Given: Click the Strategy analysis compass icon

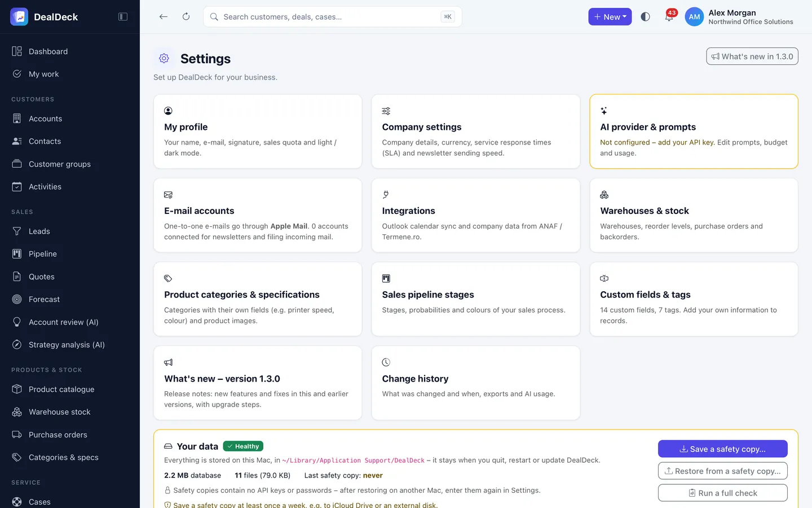Looking at the screenshot, I should coord(17,345).
